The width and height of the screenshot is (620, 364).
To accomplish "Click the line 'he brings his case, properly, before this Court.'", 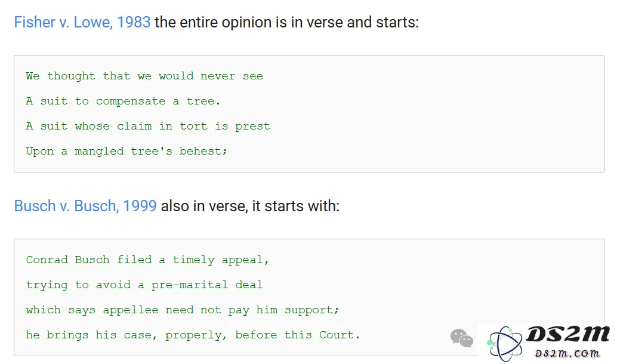I will tap(193, 335).
